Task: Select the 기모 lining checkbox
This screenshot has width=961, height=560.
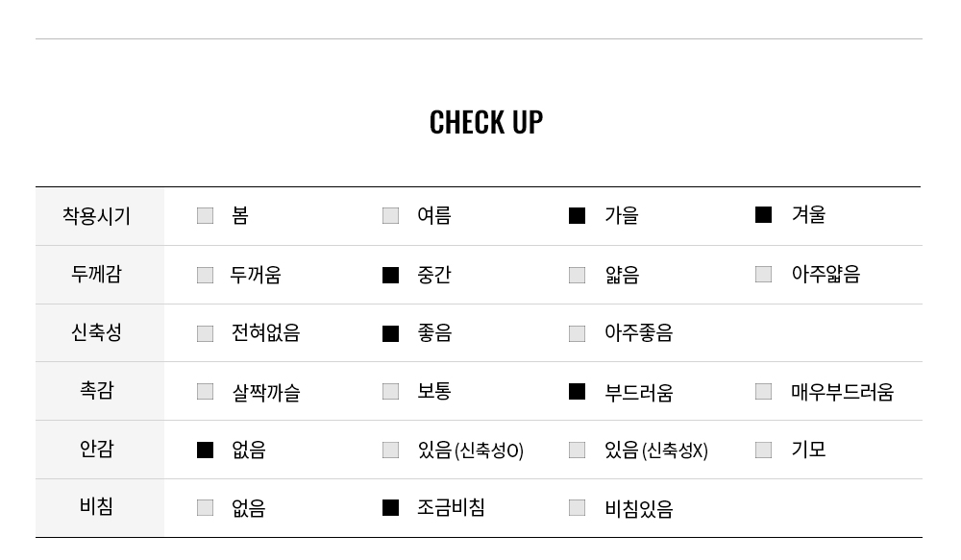Action: 763,450
